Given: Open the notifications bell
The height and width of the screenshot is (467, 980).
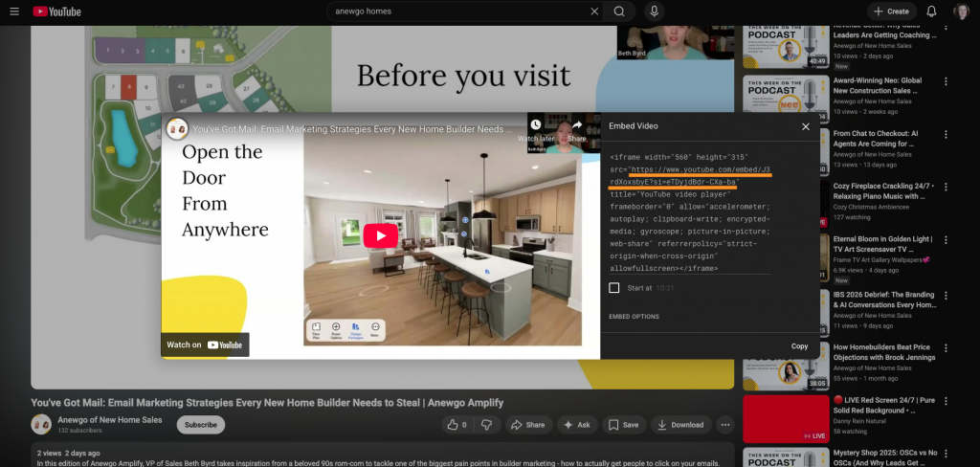Looking at the screenshot, I should (931, 11).
